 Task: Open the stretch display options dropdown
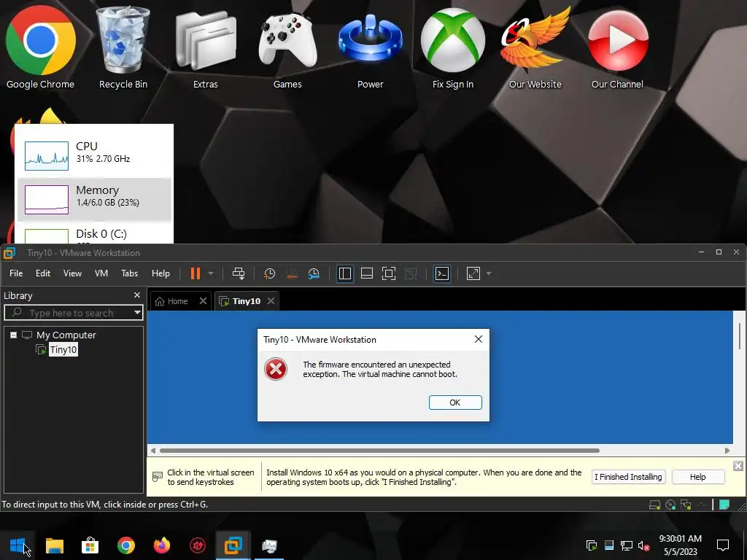click(489, 274)
